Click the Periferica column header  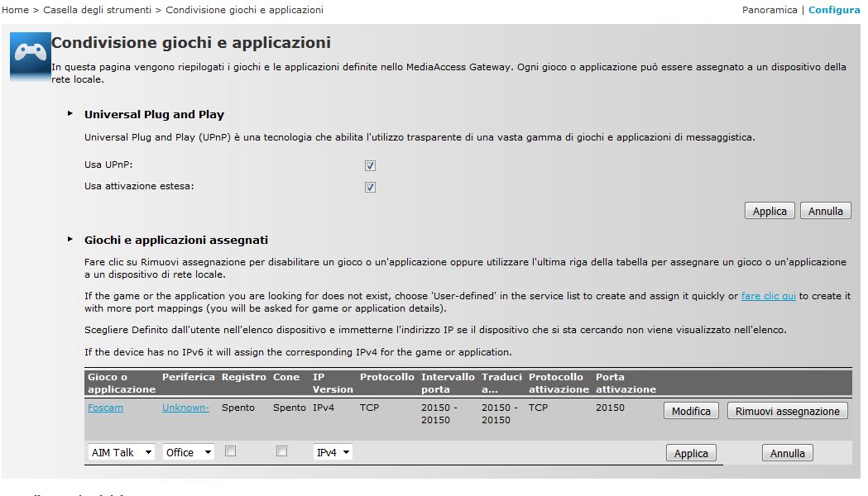pyautogui.click(x=188, y=377)
